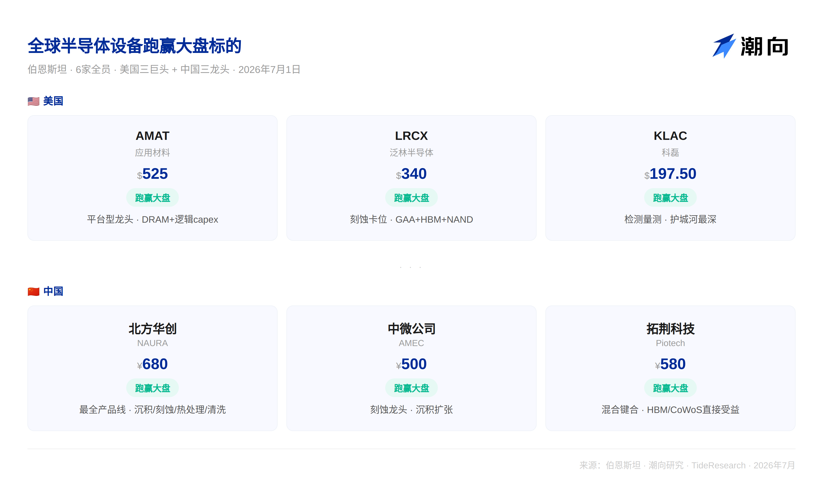Viewport: 823px width, 504px height.
Task: Open the 中微公司 card title
Action: coord(411,329)
